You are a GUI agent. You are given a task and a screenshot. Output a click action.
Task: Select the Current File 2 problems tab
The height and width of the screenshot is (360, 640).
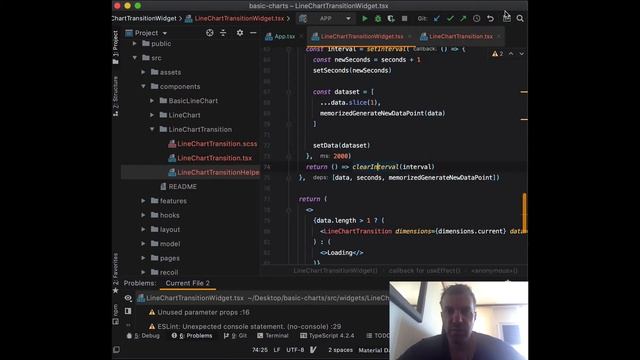pyautogui.click(x=187, y=283)
